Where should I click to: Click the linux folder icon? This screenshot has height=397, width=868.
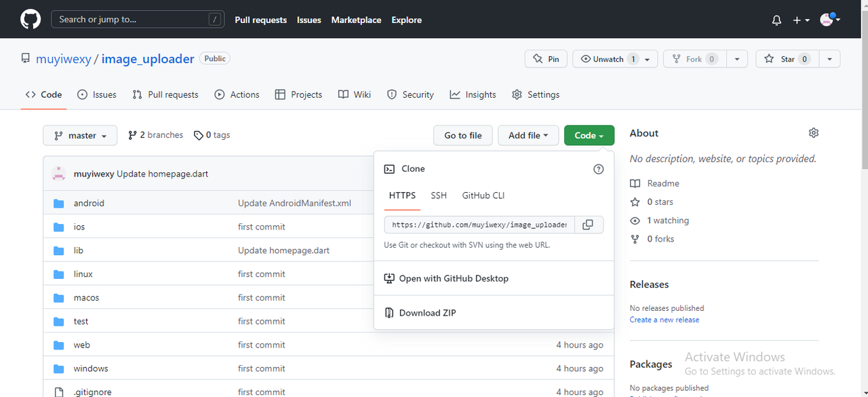(x=59, y=274)
